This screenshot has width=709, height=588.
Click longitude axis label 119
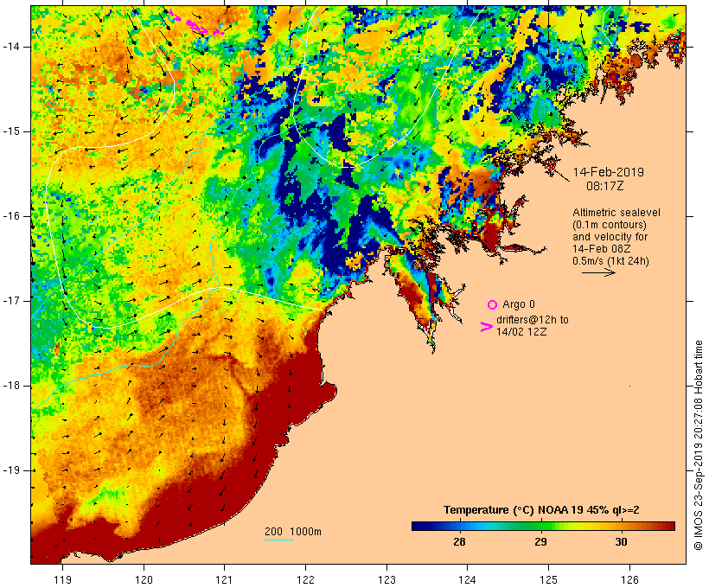point(63,579)
